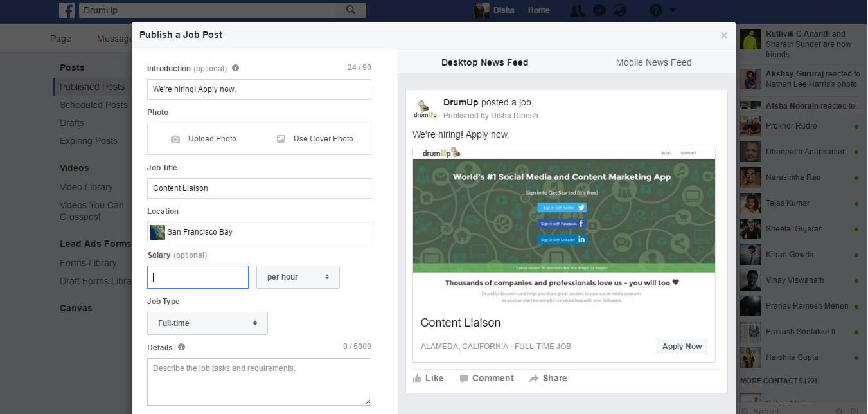Open Draft Forms Library in the sidebar
The width and height of the screenshot is (868, 414).
96,281
